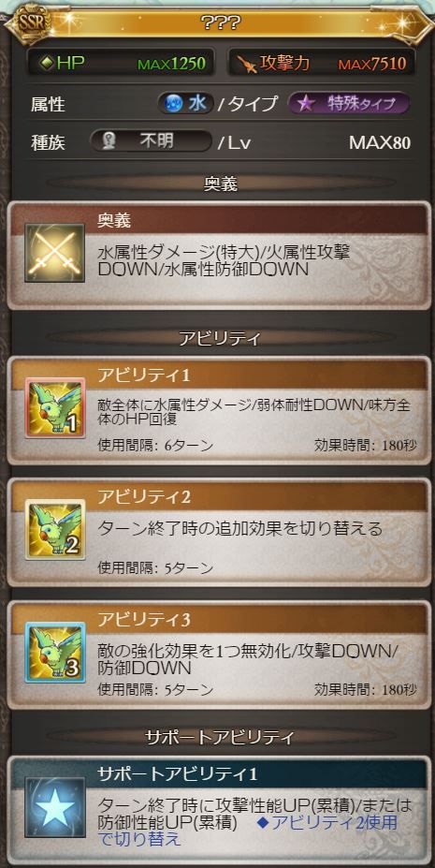Screen dimensions: 435x868
Task: Click the サポートアビリティ section heading
Action: point(220,737)
